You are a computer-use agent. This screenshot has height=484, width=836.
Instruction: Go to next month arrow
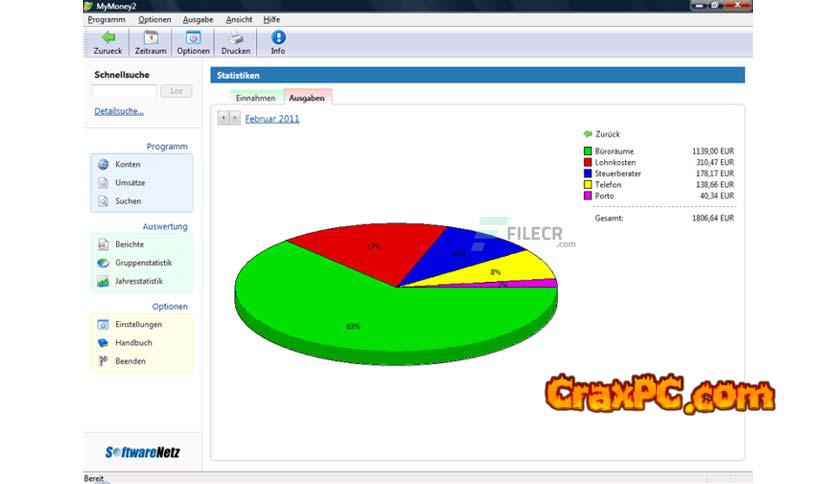pyautogui.click(x=235, y=118)
